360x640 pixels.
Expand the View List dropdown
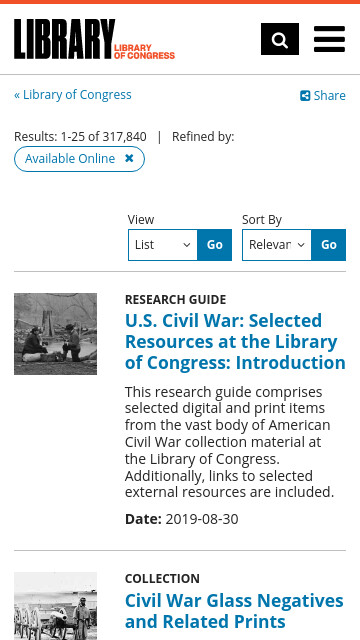click(x=163, y=245)
